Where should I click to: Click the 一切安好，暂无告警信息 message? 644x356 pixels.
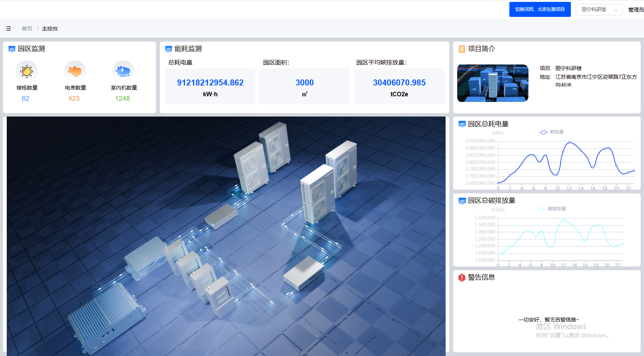548,320
